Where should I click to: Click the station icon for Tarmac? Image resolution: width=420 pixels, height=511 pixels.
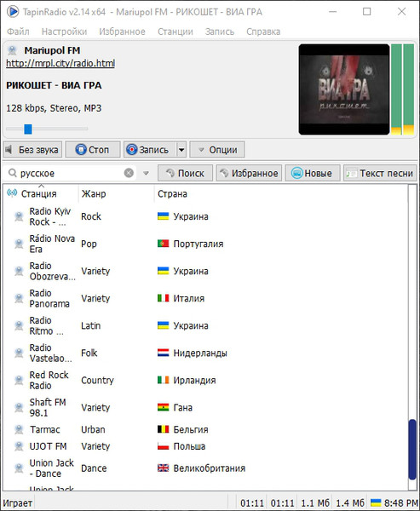[x=19, y=429]
